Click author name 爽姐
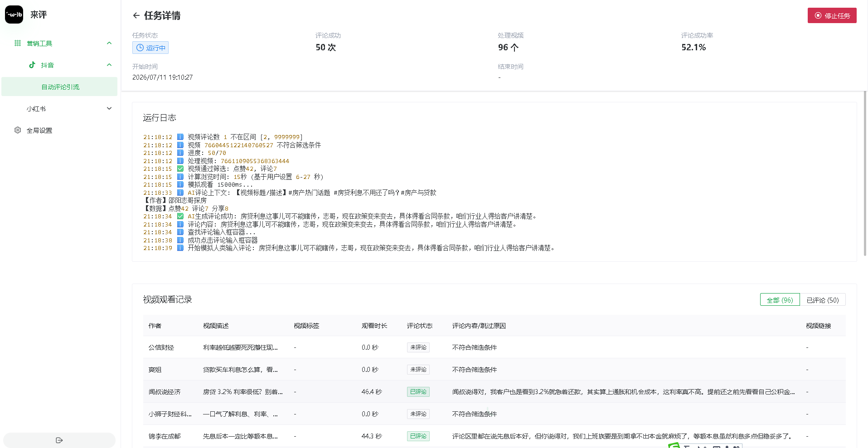This screenshot has height=448, width=868. tap(155, 370)
